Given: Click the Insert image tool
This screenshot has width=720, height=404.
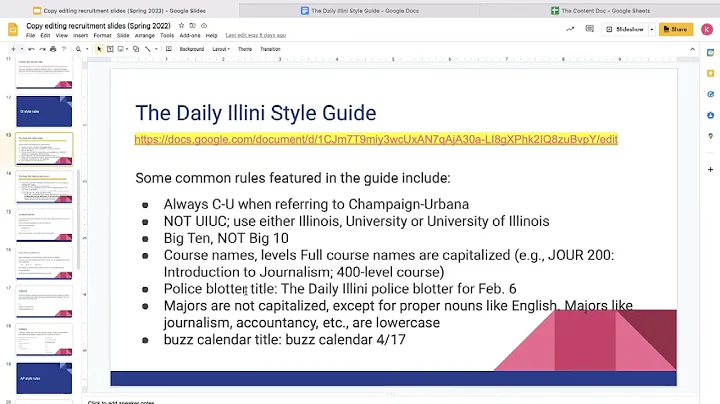Looking at the screenshot, I should point(121,49).
